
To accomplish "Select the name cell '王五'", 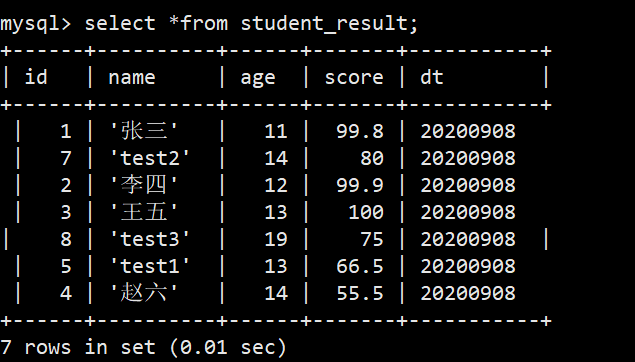I will pyautogui.click(x=144, y=212).
